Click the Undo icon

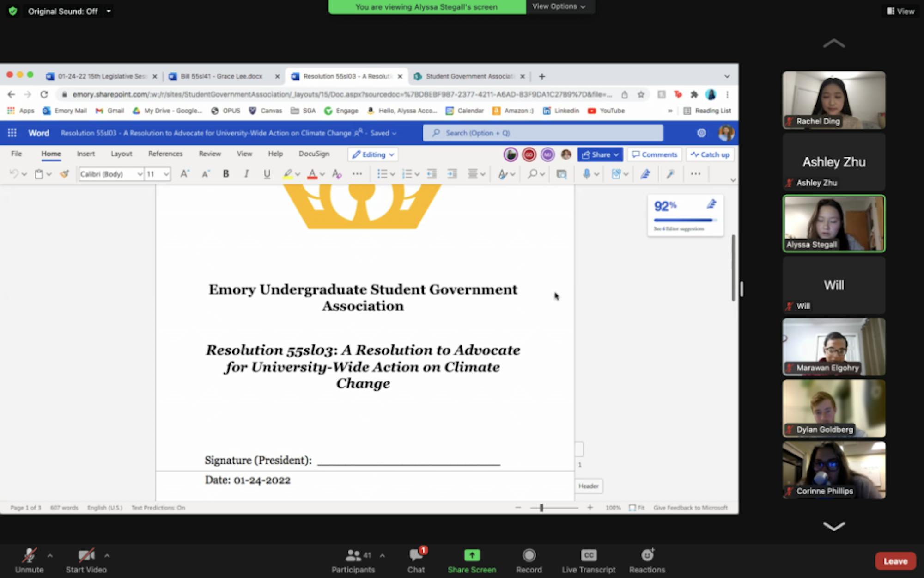(x=14, y=174)
